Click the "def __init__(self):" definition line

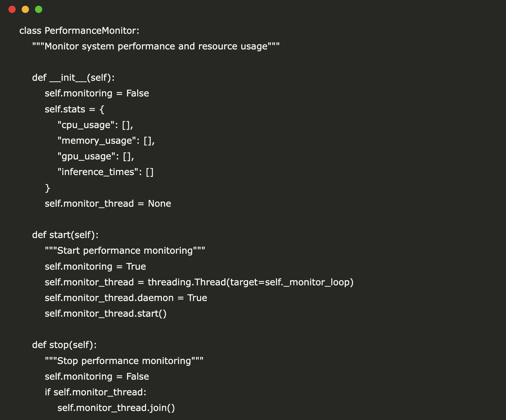(73, 78)
